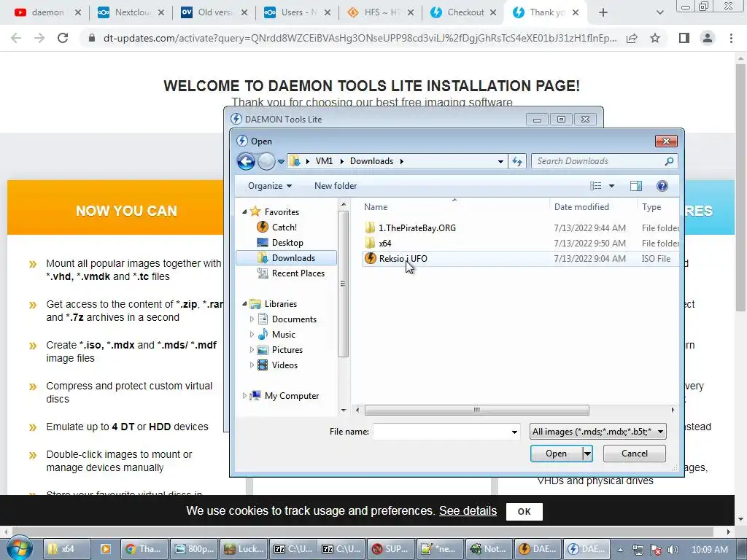The image size is (747, 560).
Task: Open the view options dropdown arrow
Action: [x=612, y=186]
